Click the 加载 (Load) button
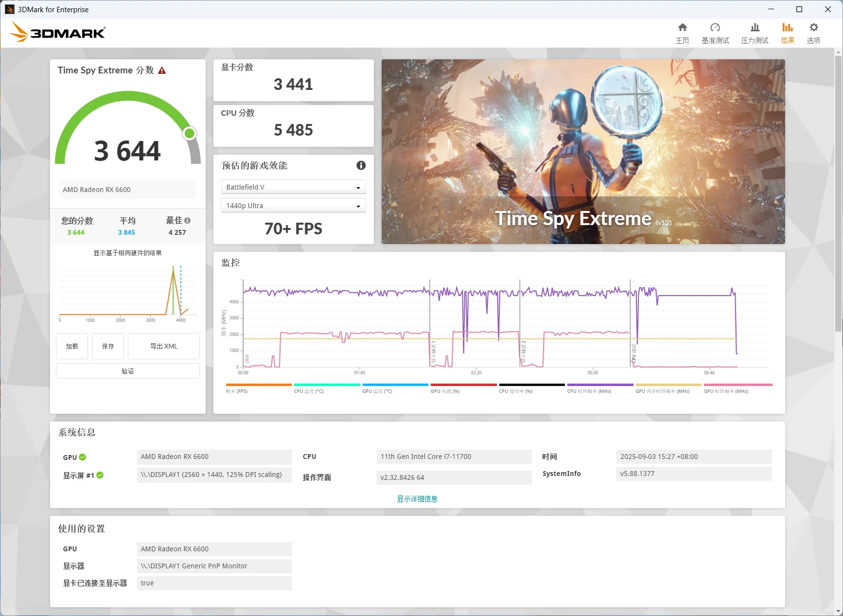Screen dimensions: 843x616 click(72, 346)
